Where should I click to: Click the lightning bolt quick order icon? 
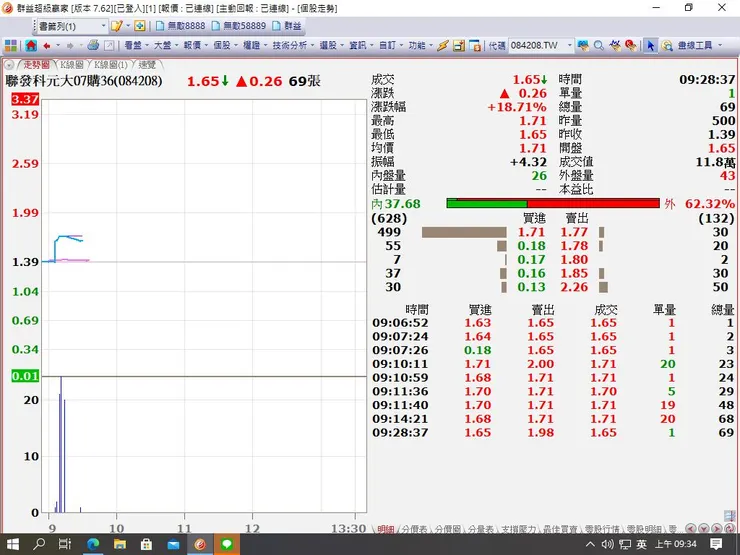pos(443,45)
